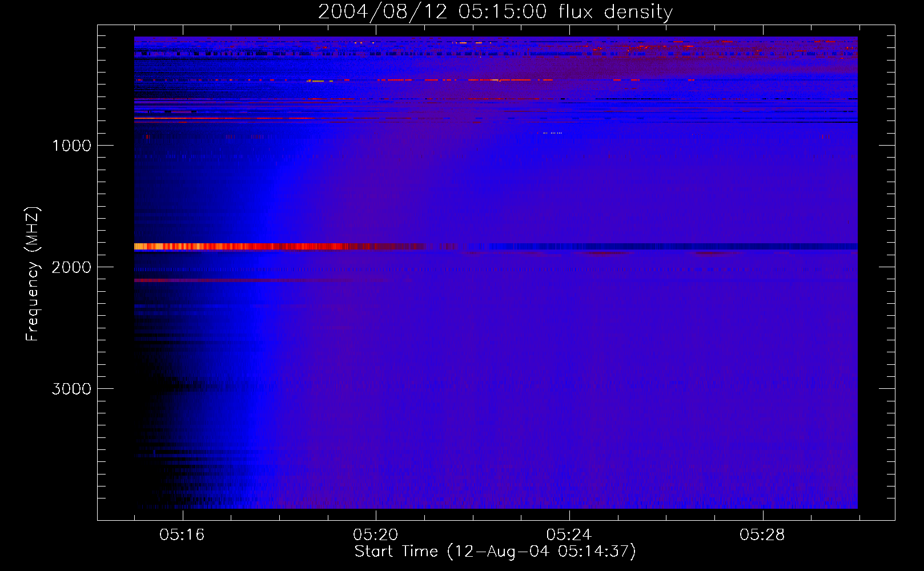The height and width of the screenshot is (571, 924).
Task: Click the 2000 frequency tick label
Action: click(71, 267)
